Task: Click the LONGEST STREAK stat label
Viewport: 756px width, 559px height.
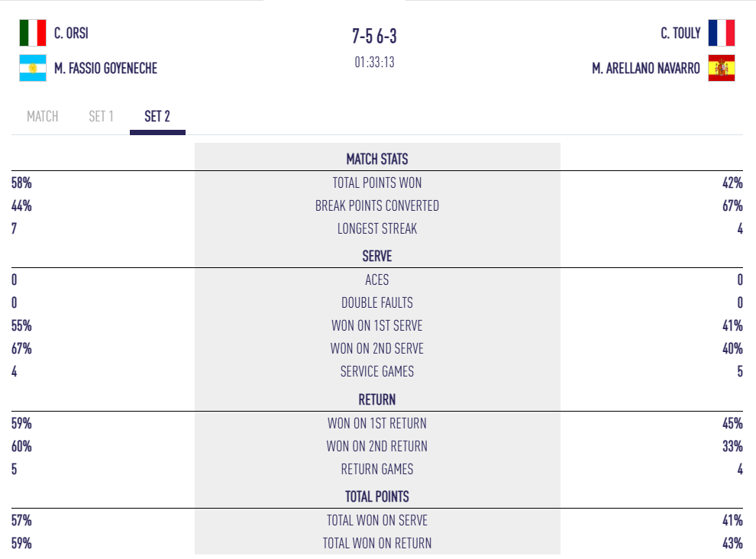Action: tap(377, 228)
